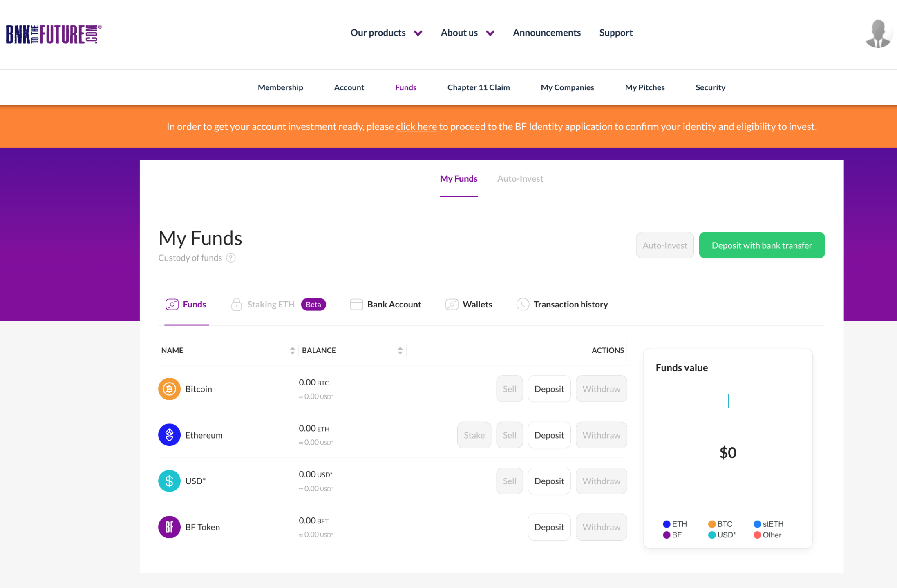Click the BnkToTheFuture logo
The image size is (897, 588).
[x=54, y=34]
